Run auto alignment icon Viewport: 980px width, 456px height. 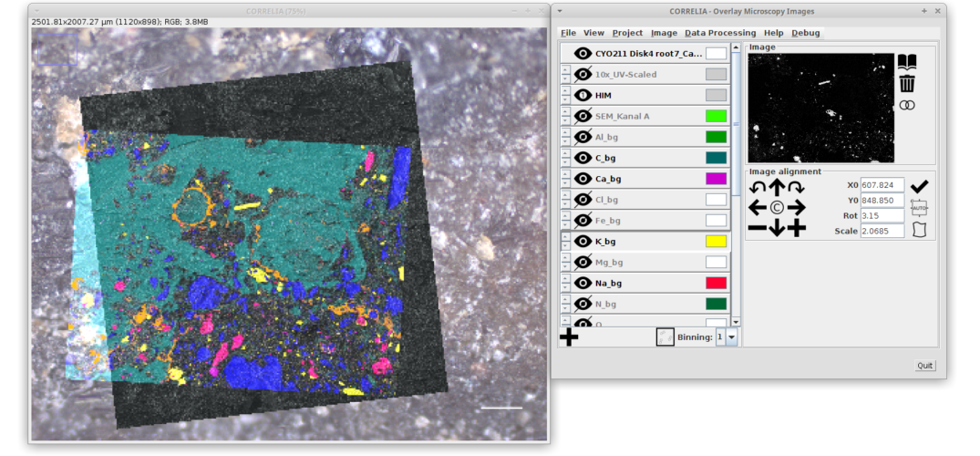pos(919,208)
